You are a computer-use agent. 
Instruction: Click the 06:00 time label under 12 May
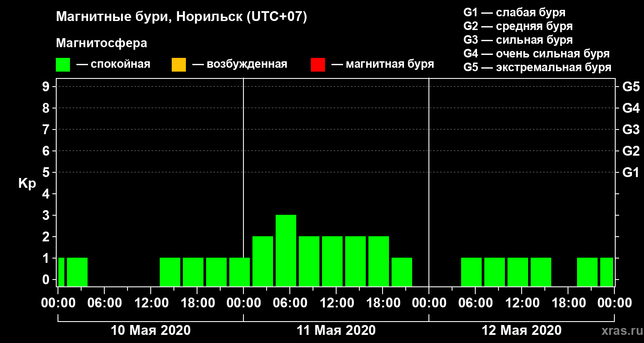(x=475, y=303)
